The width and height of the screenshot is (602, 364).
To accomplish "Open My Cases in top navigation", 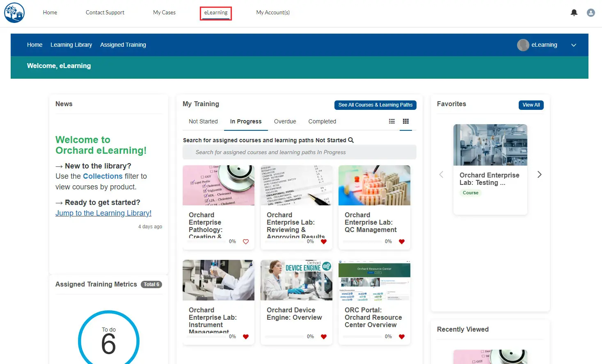I will coord(164,13).
